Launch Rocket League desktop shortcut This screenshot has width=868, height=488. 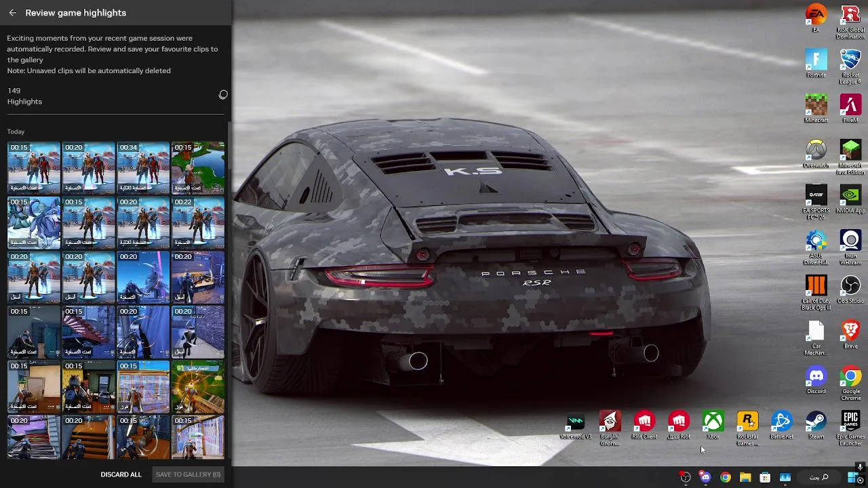click(850, 67)
